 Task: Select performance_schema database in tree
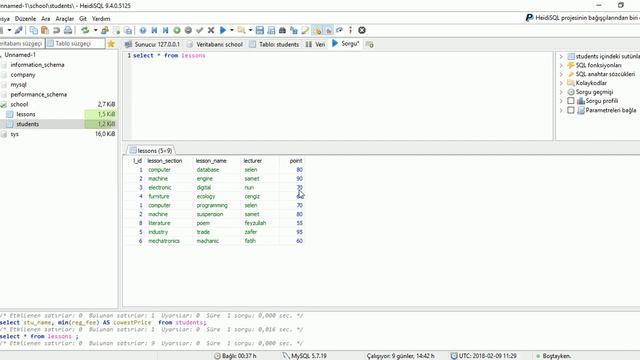[x=38, y=94]
